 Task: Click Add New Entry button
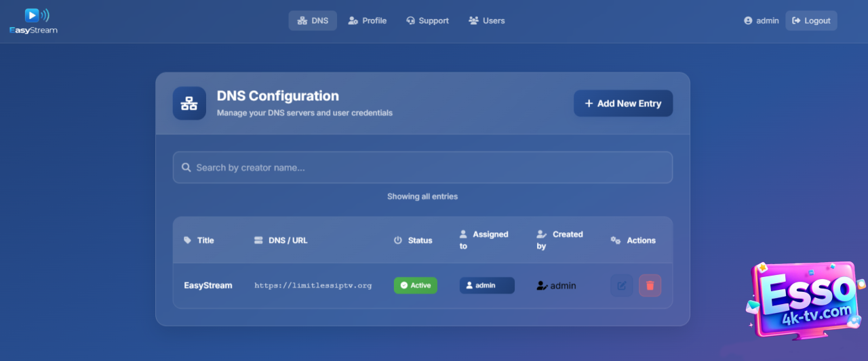pyautogui.click(x=623, y=104)
